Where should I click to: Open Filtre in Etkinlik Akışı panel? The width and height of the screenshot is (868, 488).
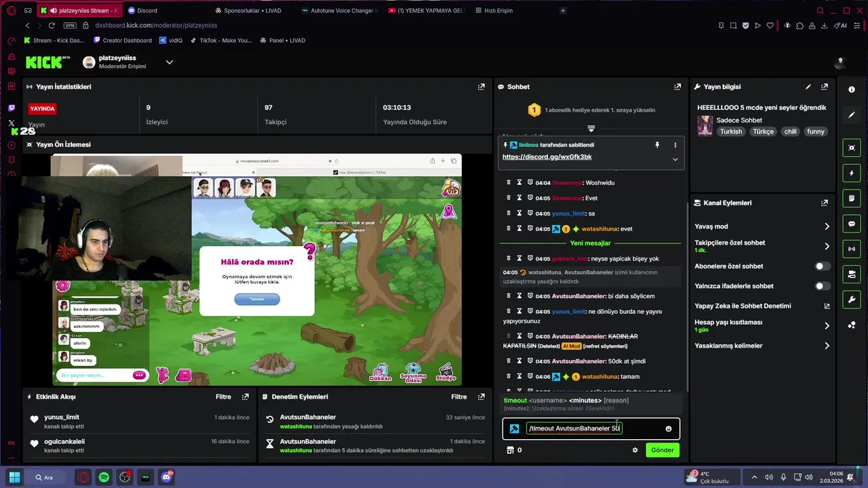click(223, 397)
